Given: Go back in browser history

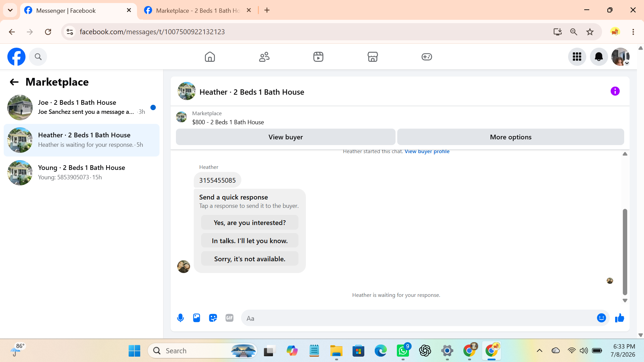Looking at the screenshot, I should [x=12, y=32].
